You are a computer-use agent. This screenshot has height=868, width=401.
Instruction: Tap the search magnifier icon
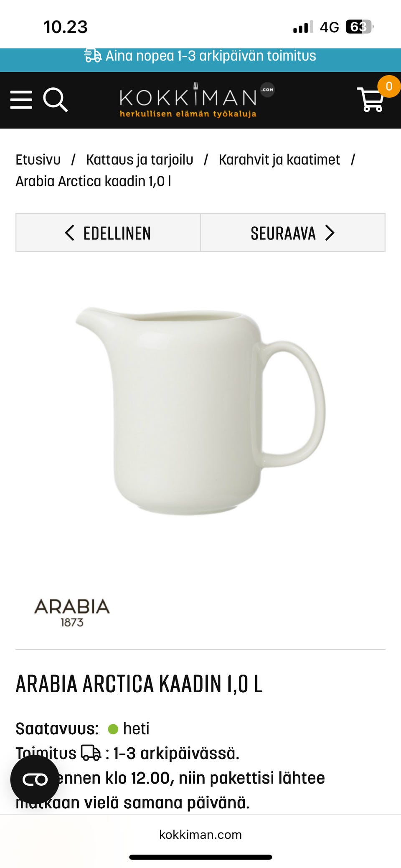pyautogui.click(x=55, y=100)
